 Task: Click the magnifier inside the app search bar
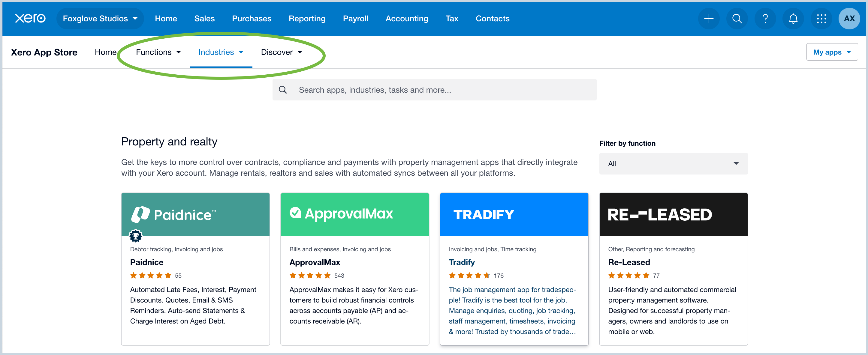pyautogui.click(x=283, y=90)
